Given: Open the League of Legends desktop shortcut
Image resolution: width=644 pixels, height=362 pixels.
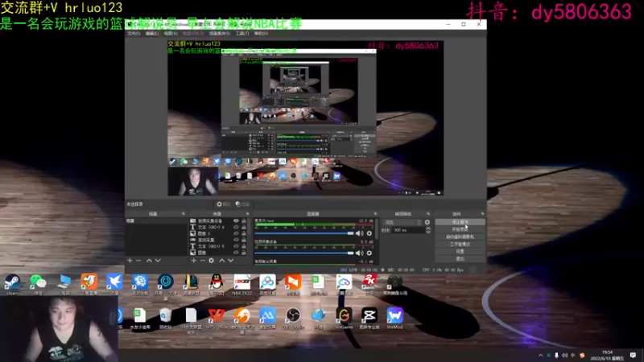Looking at the screenshot, I should (x=191, y=284).
